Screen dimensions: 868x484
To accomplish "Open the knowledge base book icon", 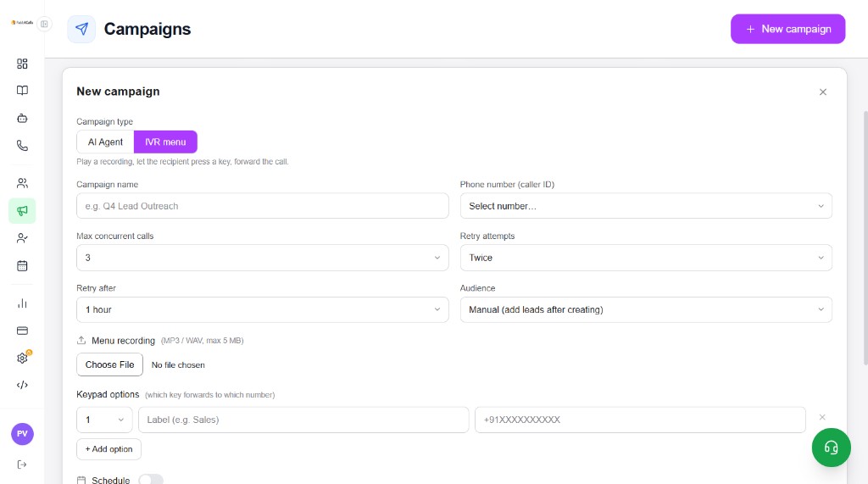I will coord(22,90).
